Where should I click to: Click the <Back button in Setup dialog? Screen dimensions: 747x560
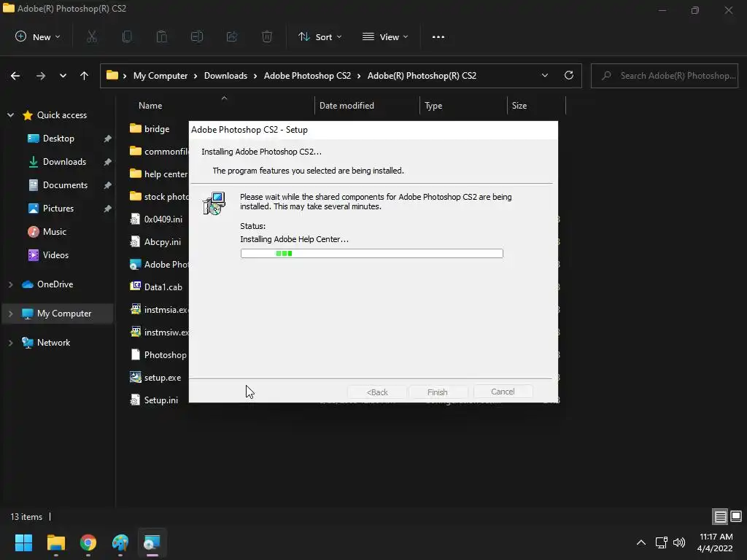(x=377, y=392)
